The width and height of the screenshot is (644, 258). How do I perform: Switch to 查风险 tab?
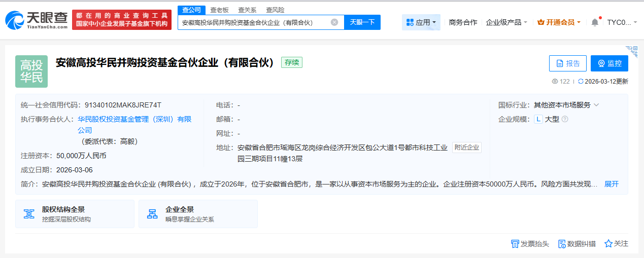[275, 10]
